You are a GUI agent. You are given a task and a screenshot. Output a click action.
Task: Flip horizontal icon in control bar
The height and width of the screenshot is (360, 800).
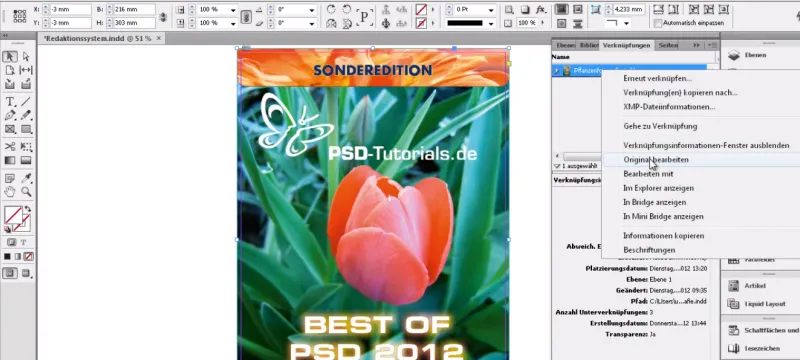coord(331,23)
